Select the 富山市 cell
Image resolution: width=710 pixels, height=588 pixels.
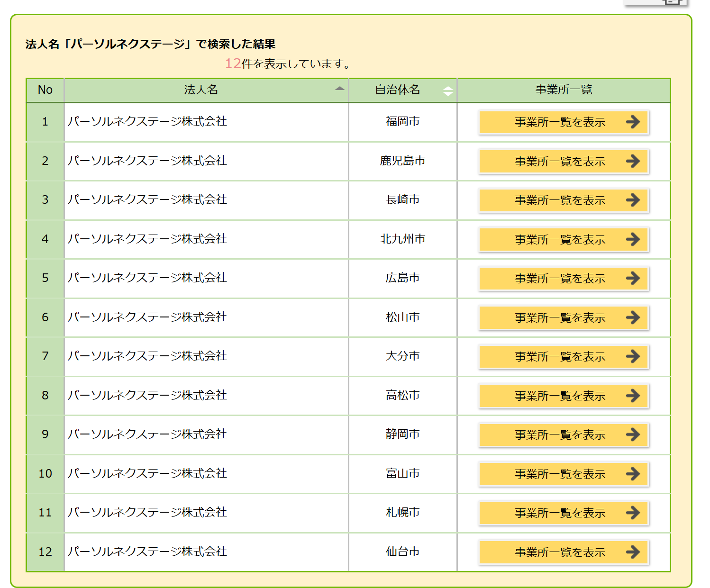(403, 474)
